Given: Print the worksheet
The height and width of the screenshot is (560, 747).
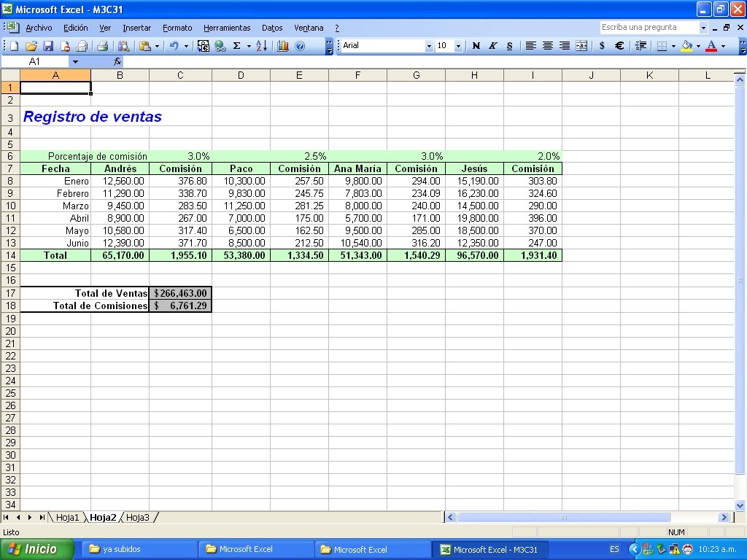Looking at the screenshot, I should click(101, 45).
